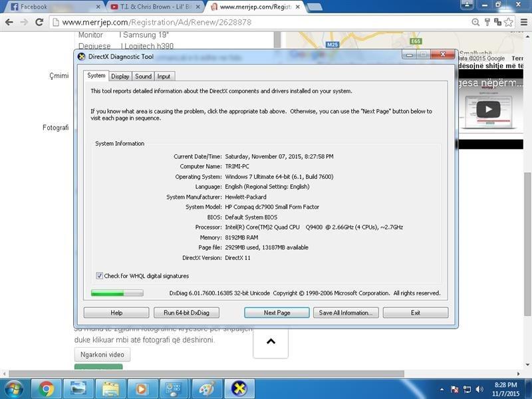Open the Sound tab in DxDiag
The image size is (532, 399).
click(x=143, y=76)
